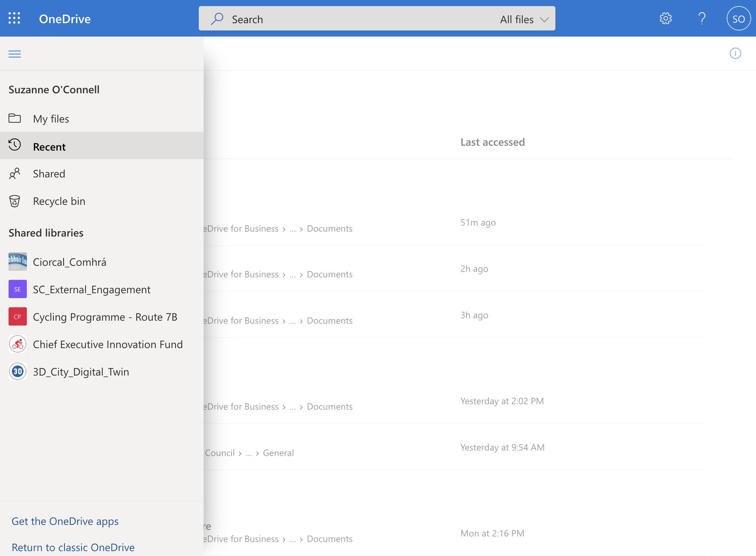Click the search magnifier icon
Screen dimensions: 756x556
[x=217, y=19]
